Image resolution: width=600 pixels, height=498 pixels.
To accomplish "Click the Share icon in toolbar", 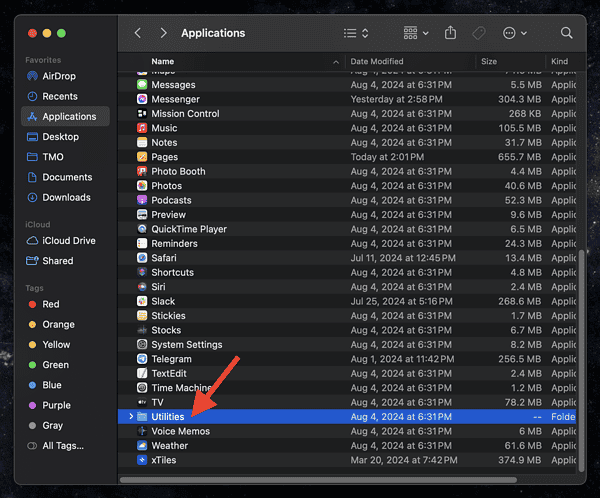I will (x=451, y=33).
